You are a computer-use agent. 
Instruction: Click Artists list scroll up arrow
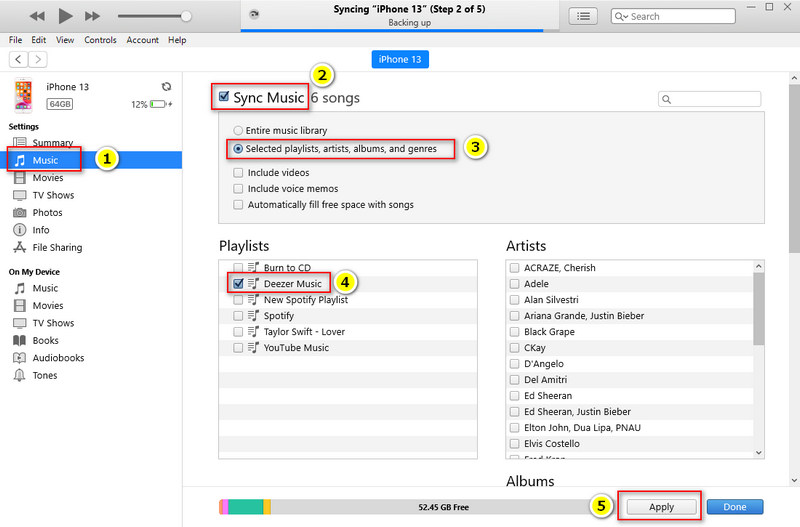[759, 266]
